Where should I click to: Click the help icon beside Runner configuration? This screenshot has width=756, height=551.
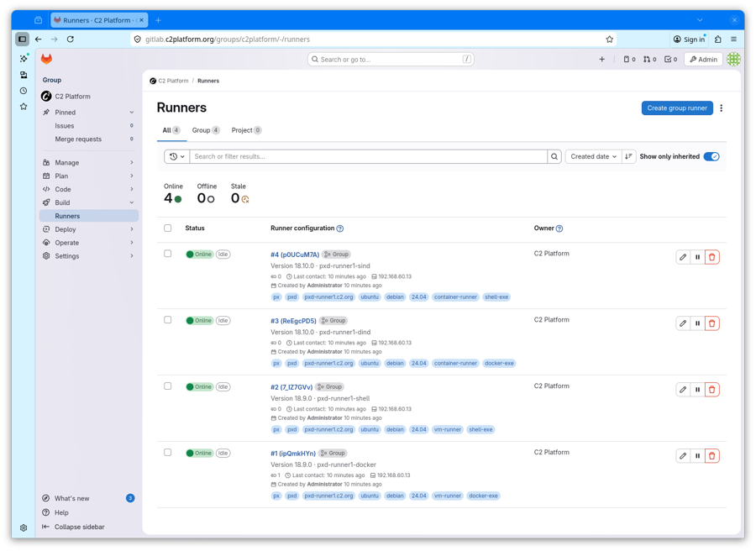click(340, 228)
